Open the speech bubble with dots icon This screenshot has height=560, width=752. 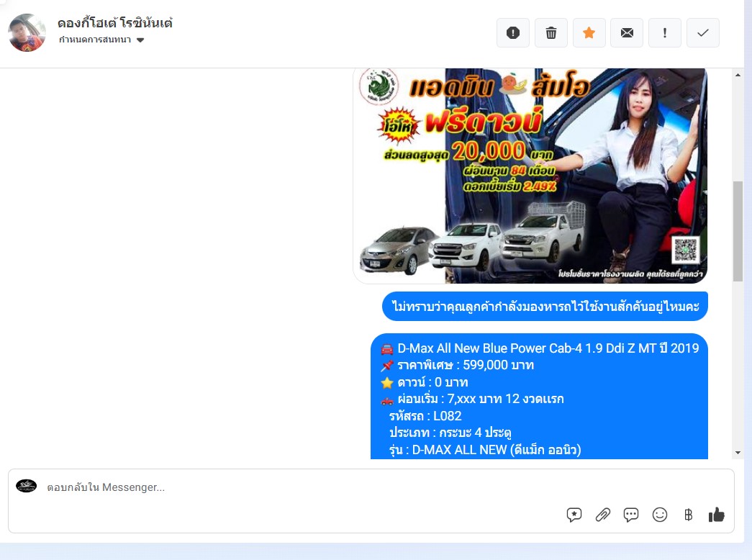click(630, 515)
